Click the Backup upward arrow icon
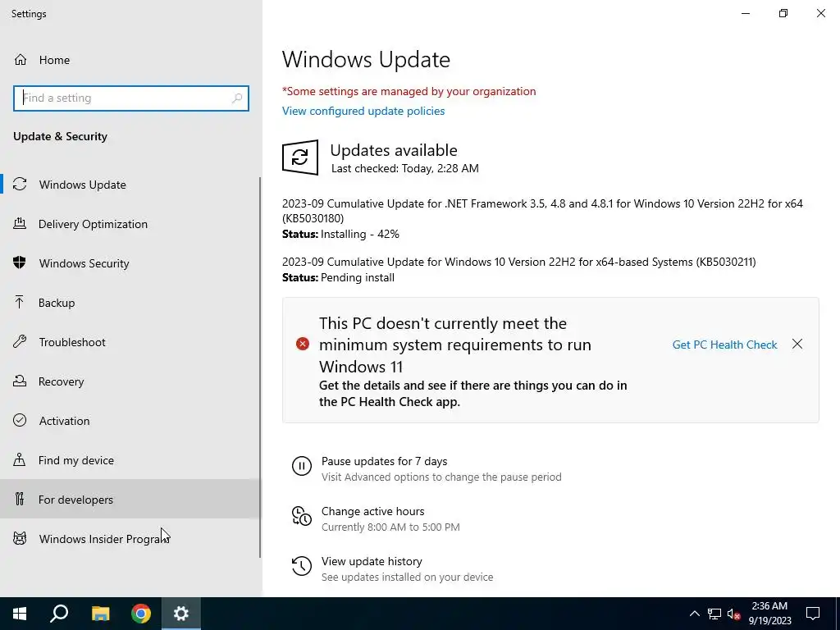The image size is (840, 630). coord(20,302)
